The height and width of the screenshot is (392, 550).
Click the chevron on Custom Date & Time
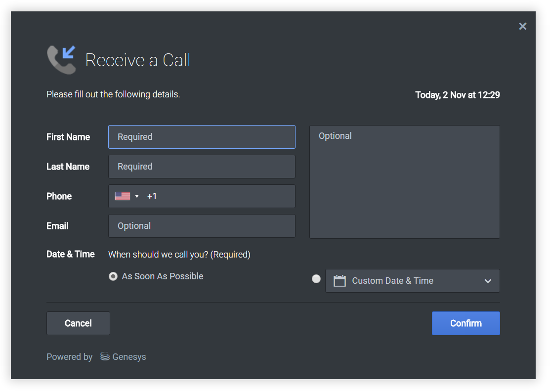(488, 281)
